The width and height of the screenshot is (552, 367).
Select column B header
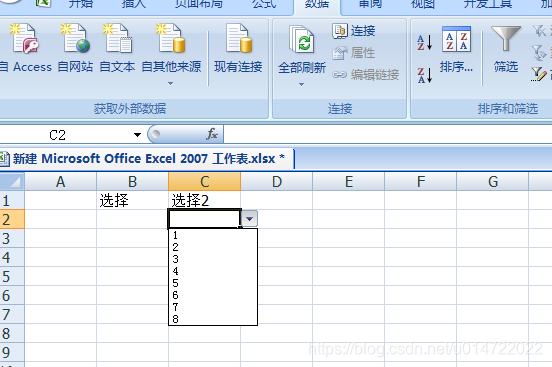click(x=132, y=182)
